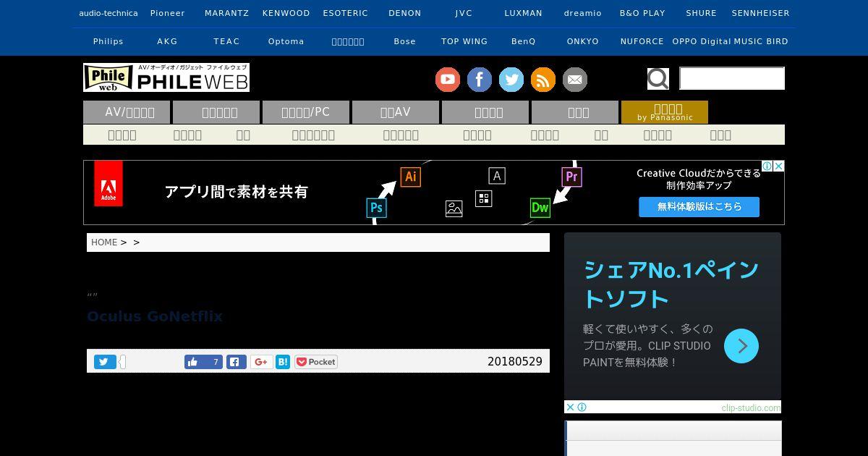Open the TOP WING brand link
The image size is (868, 456).
coord(464,41)
